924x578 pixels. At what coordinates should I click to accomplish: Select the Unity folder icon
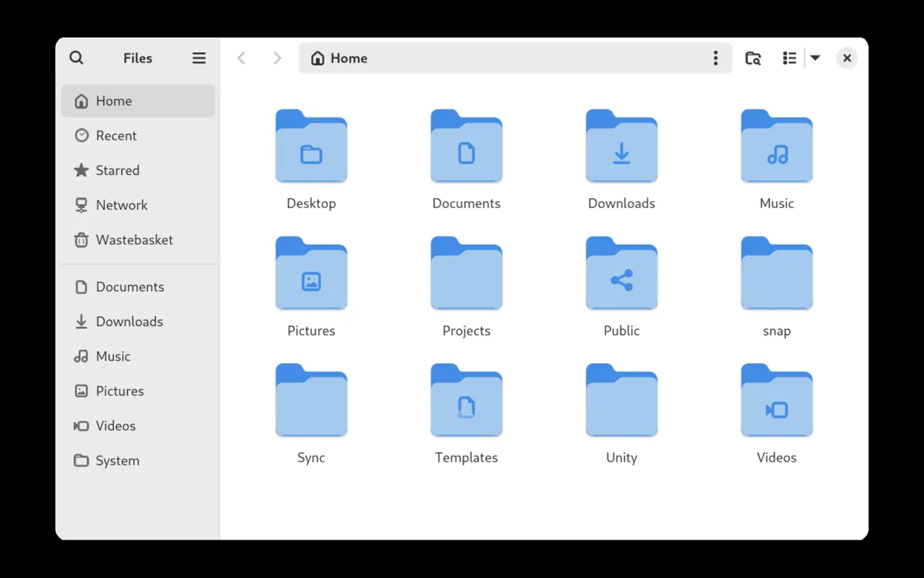[x=621, y=401]
